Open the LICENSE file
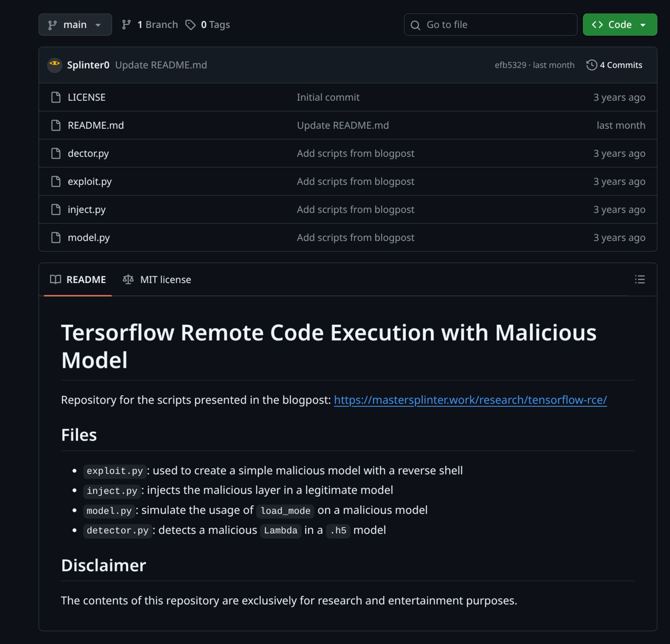 87,97
